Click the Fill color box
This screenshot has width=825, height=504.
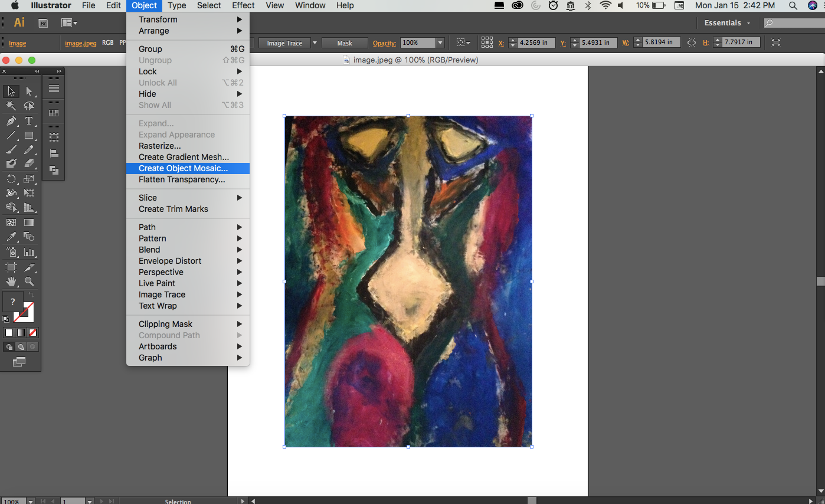coord(13,301)
